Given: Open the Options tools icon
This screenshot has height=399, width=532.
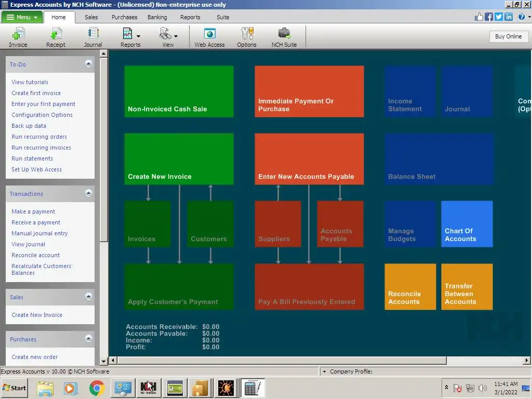Looking at the screenshot, I should (x=247, y=37).
